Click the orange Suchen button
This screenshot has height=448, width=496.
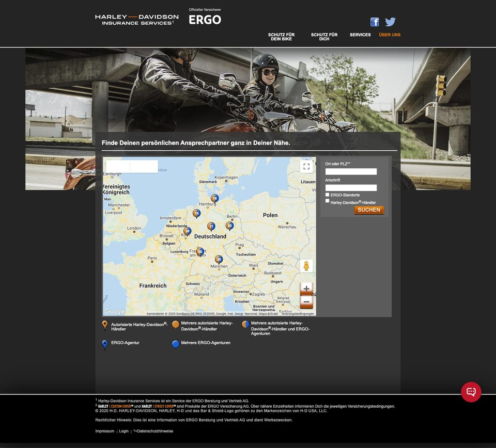369,210
